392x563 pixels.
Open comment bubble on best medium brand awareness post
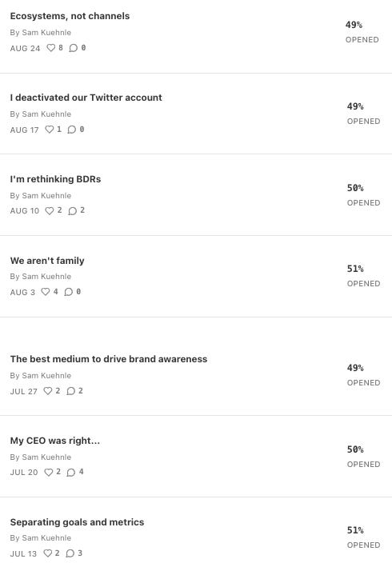click(70, 391)
